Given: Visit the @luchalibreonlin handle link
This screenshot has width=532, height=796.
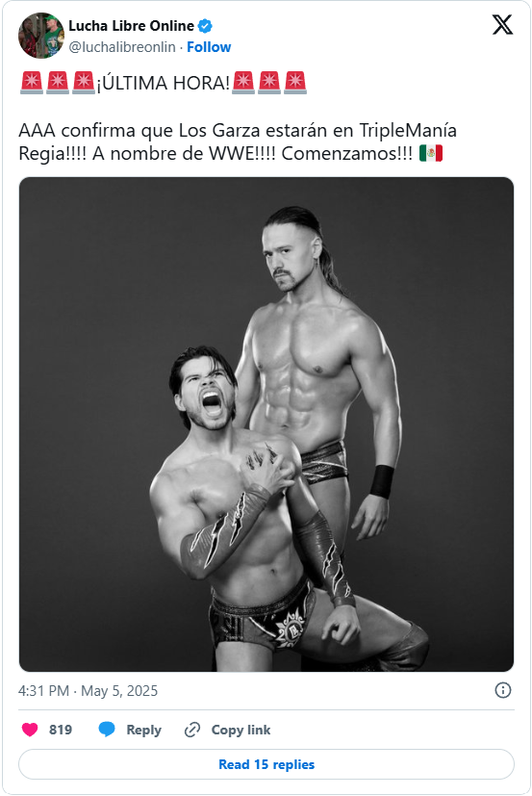Looking at the screenshot, I should point(122,47).
